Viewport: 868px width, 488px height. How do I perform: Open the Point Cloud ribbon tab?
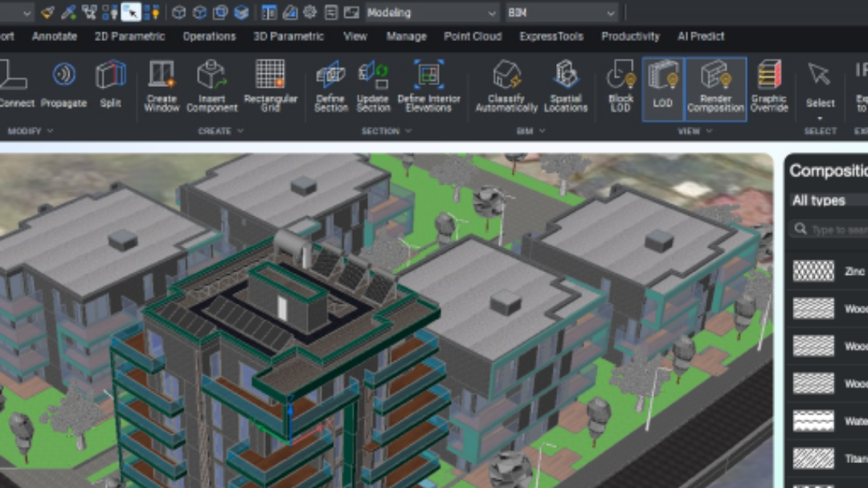(x=473, y=36)
